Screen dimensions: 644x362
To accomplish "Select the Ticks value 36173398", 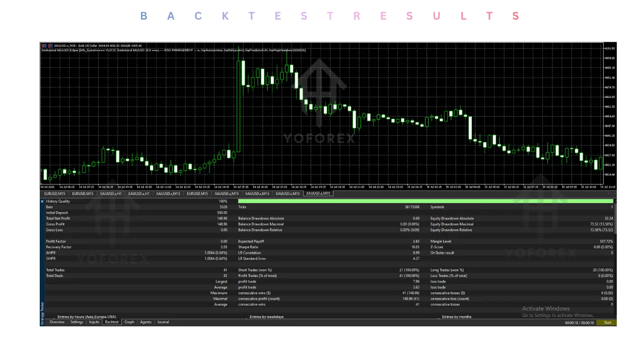I will [412, 207].
